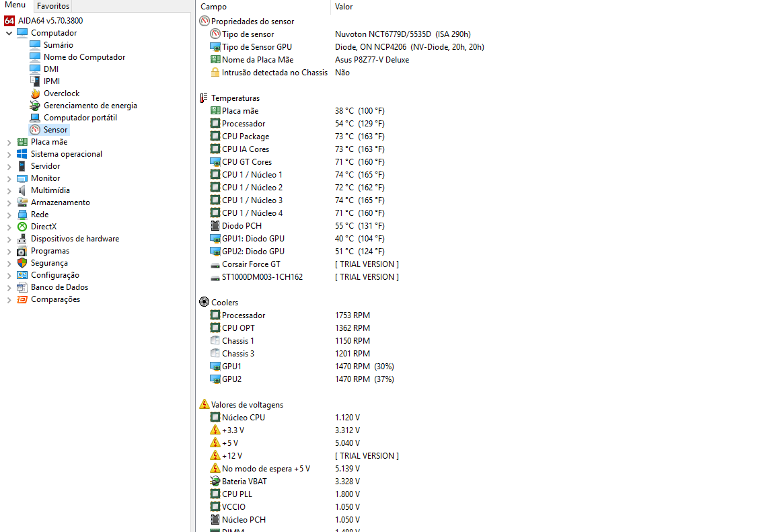
Task: Click the Computador portátil laptop icon
Action: (x=34, y=118)
